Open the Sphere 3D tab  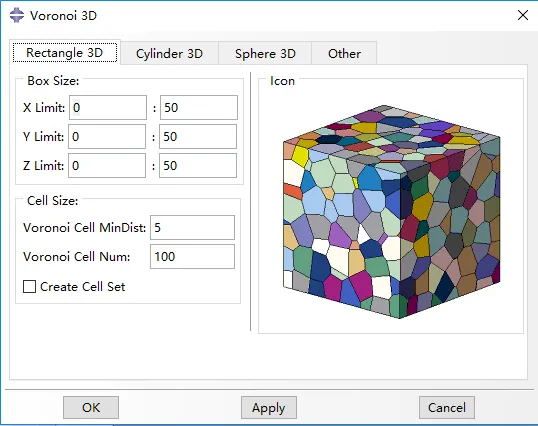[x=265, y=54]
